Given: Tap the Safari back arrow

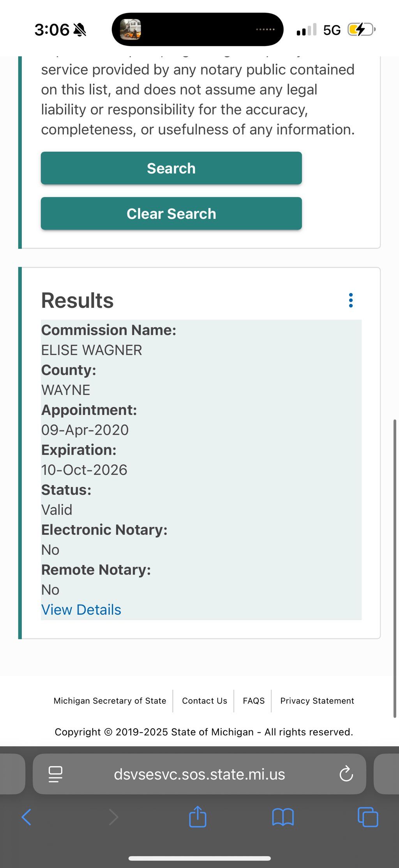Looking at the screenshot, I should (x=26, y=817).
